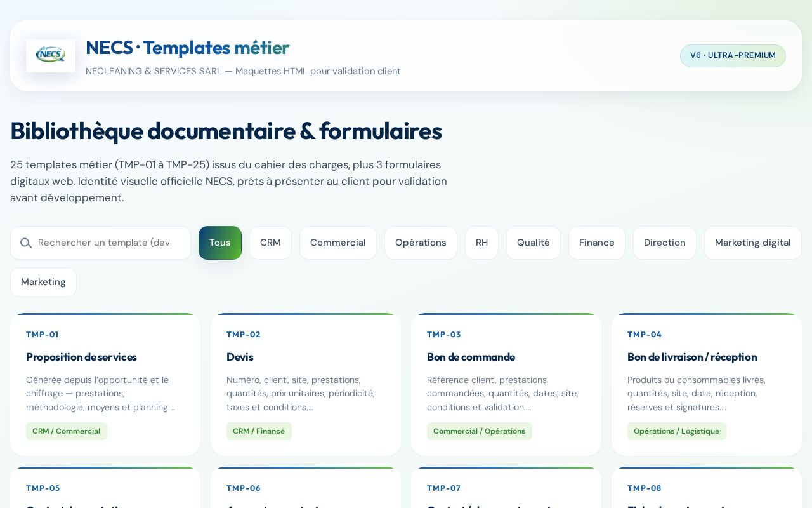Viewport: 812px width, 508px height.
Task: Click the TMP-02 code label
Action: [244, 335]
